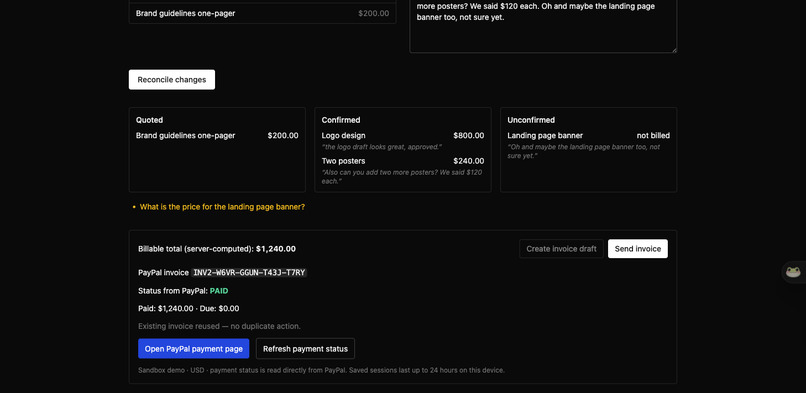Click the Sandbox demo footer note

point(321,370)
